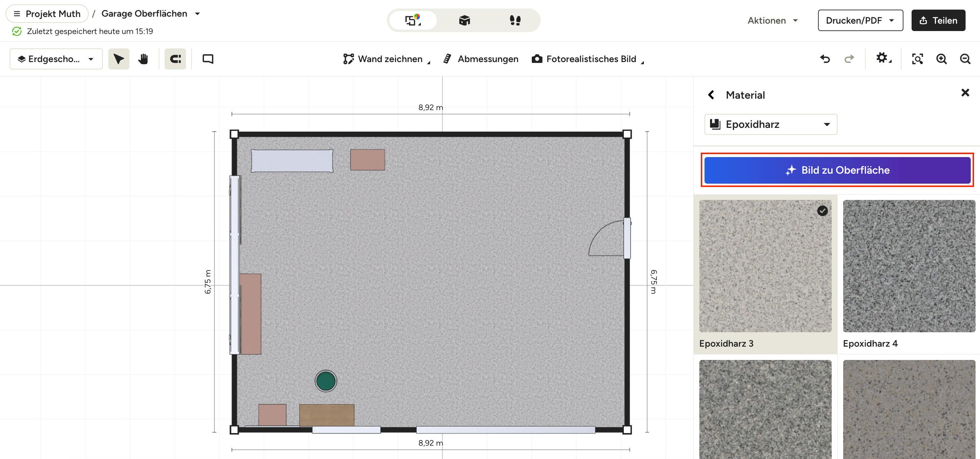Image resolution: width=980 pixels, height=459 pixels.
Task: Click the bottom 8,92 m dimension label
Action: [431, 443]
